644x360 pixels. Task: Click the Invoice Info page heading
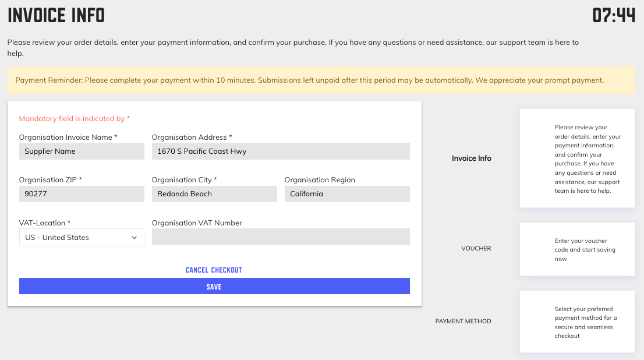click(56, 16)
